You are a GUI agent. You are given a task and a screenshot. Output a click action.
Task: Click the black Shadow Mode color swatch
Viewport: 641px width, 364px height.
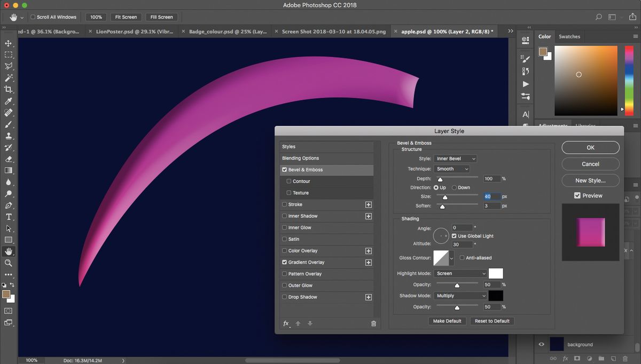pyautogui.click(x=496, y=295)
